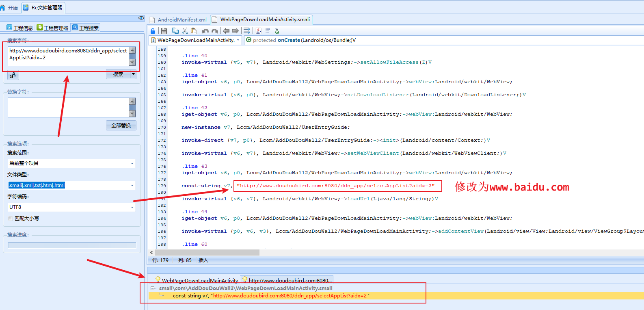Navigate forward with the right arrow icon
Viewport: 644px width, 310px height.
(236, 31)
